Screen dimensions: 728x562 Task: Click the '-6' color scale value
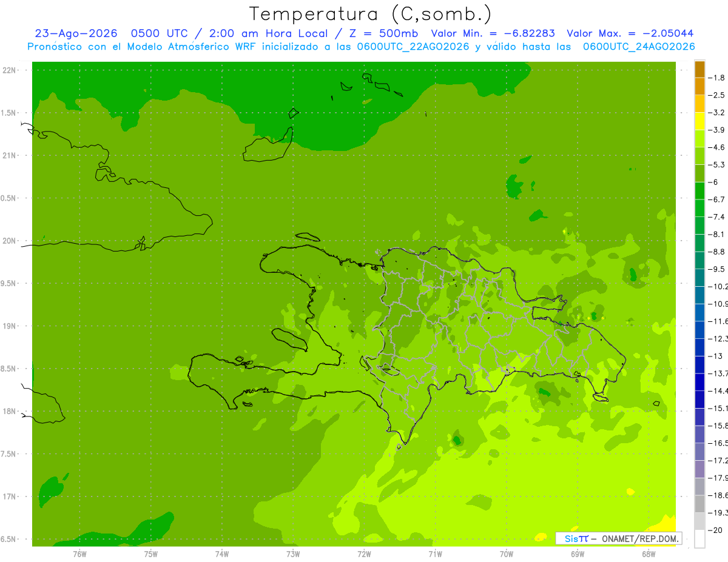point(713,182)
